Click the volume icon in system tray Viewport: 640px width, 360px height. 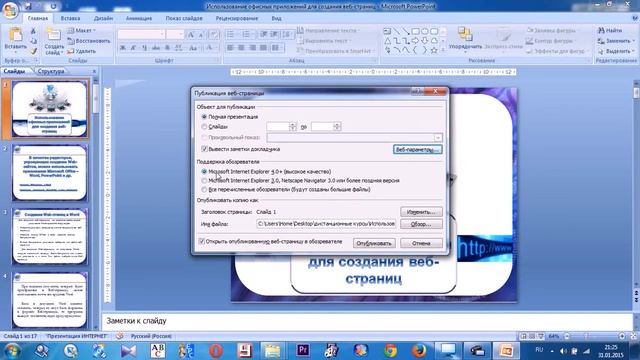(x=563, y=351)
